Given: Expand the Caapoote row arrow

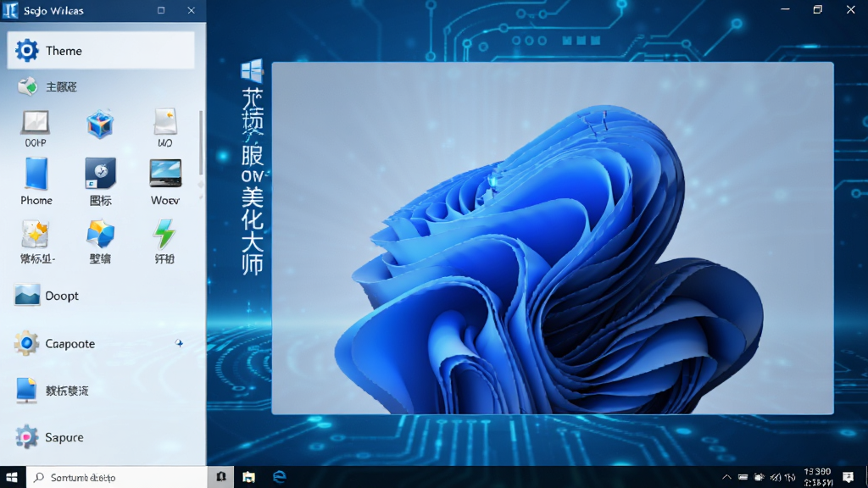Looking at the screenshot, I should 179,343.
